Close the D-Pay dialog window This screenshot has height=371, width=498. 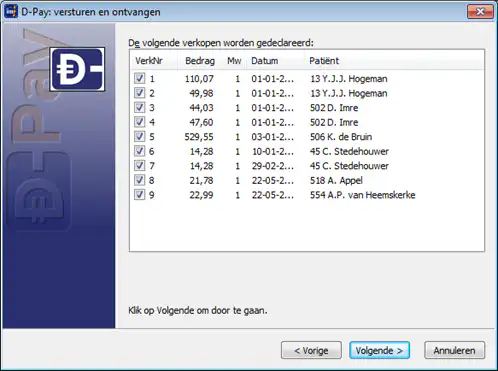pyautogui.click(x=480, y=12)
